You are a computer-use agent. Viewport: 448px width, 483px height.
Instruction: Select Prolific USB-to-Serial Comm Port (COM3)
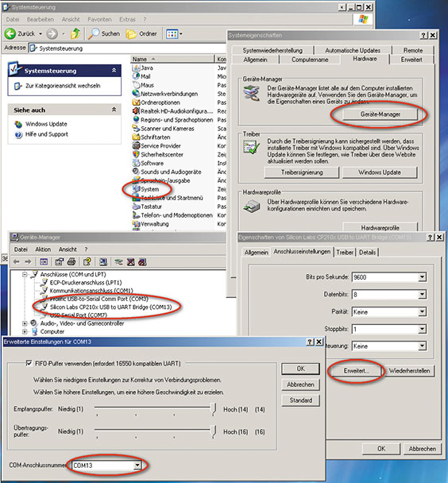[98, 299]
